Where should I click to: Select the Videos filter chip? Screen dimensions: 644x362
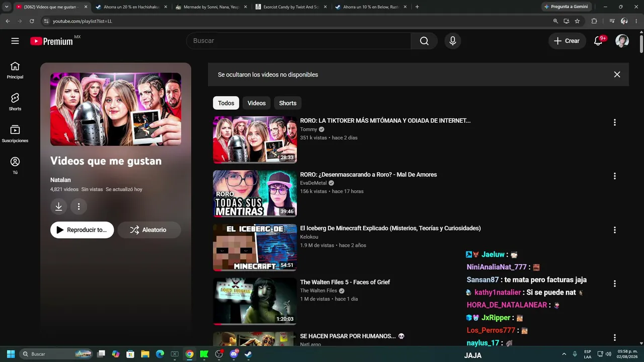257,103
